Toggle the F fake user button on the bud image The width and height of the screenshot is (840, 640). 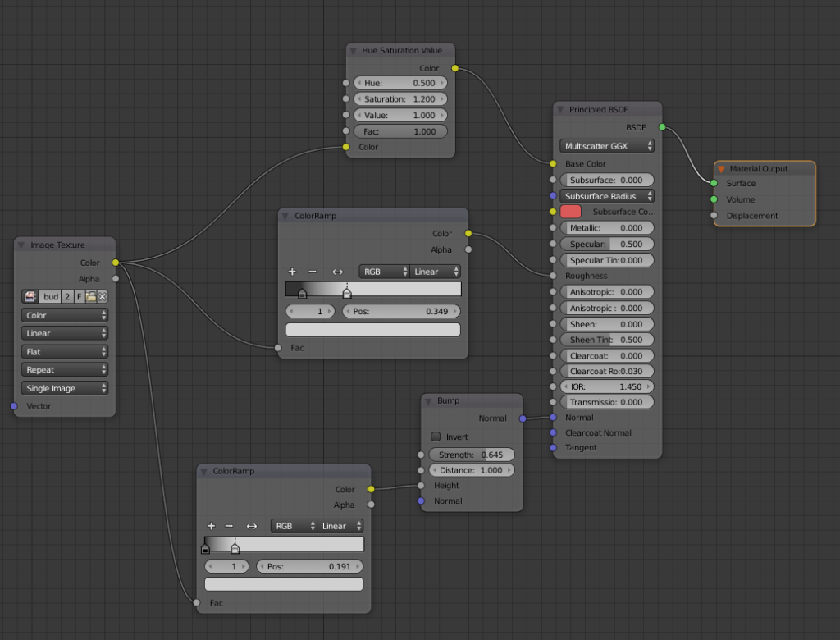[80, 296]
